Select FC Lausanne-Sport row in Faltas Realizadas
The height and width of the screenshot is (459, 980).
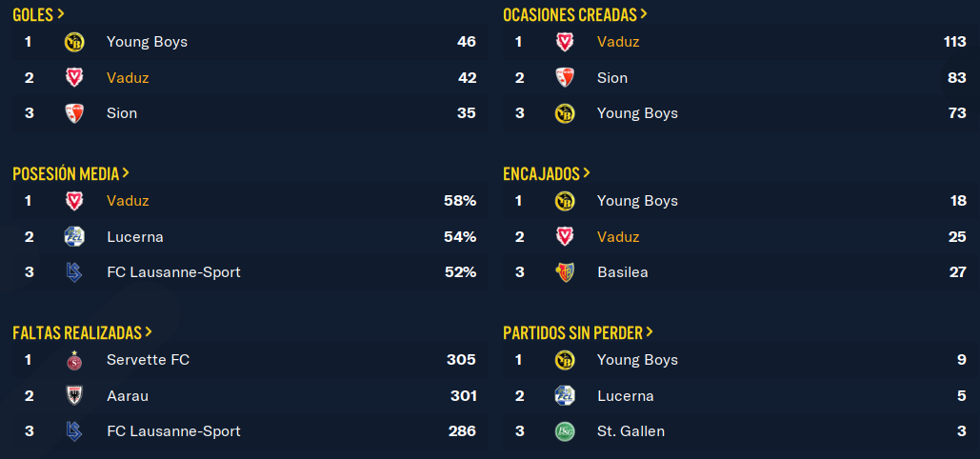[x=250, y=431]
